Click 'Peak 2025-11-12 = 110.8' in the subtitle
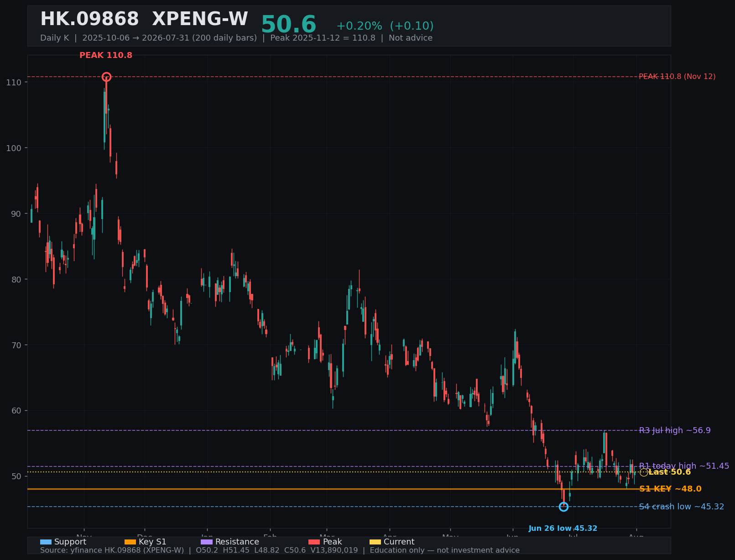 323,38
